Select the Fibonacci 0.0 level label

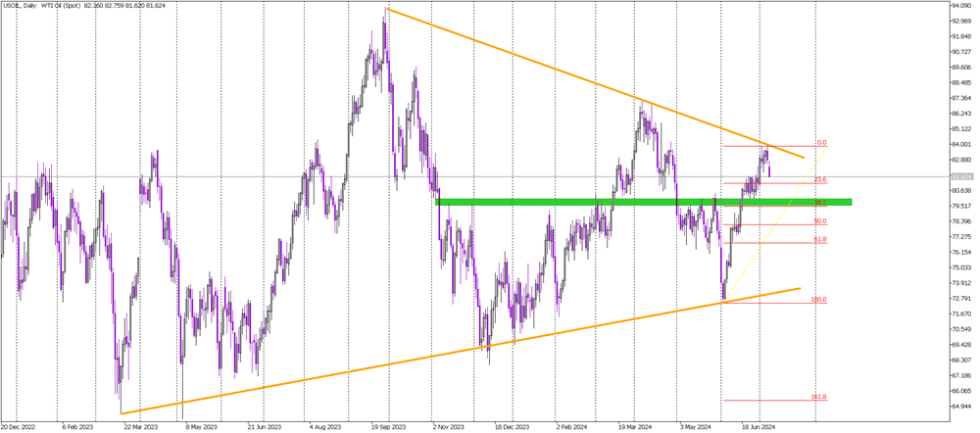click(x=822, y=142)
